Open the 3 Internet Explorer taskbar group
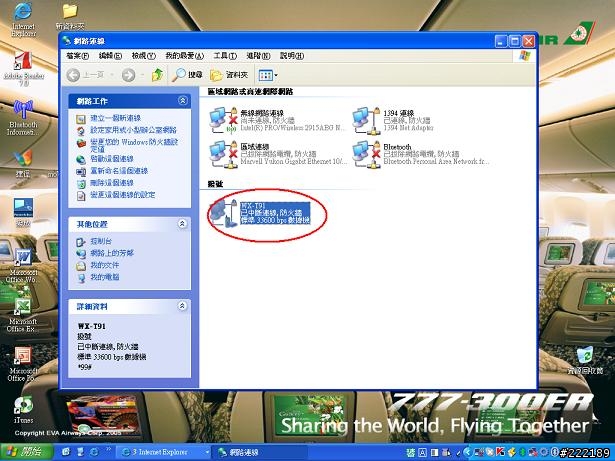Screen dimensions: 615x461 (164, 452)
